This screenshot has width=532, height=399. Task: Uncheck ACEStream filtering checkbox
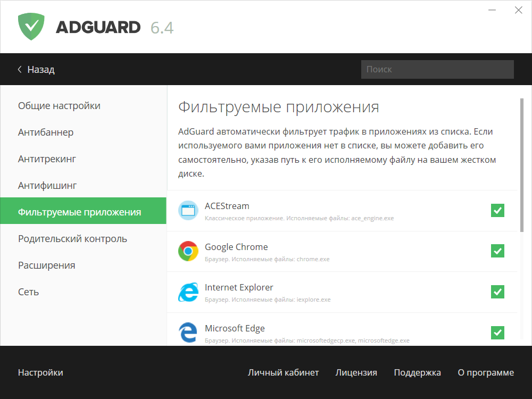click(497, 210)
